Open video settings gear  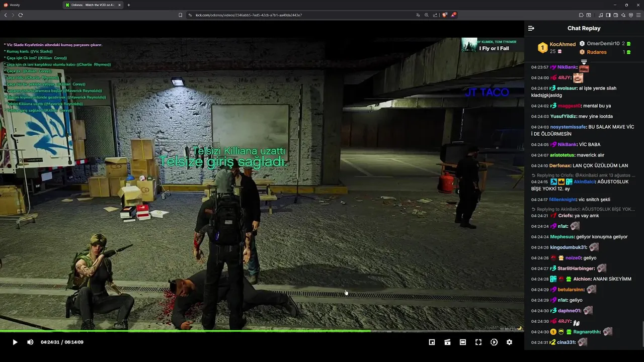pyautogui.click(x=509, y=342)
